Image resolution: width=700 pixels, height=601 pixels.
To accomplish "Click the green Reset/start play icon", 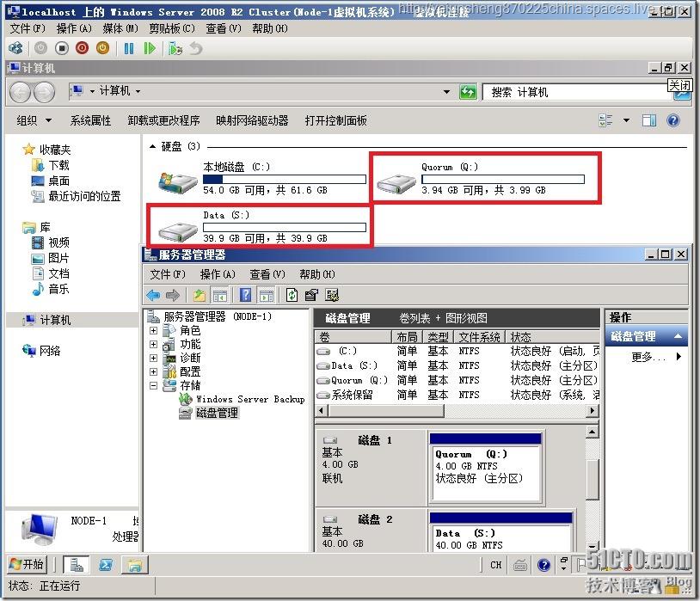I will pyautogui.click(x=150, y=48).
